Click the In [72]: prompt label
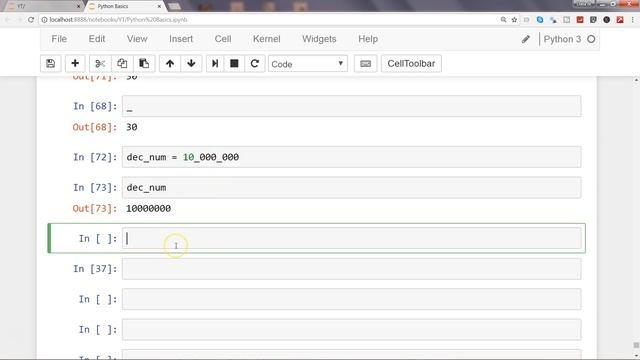 pyautogui.click(x=95, y=157)
